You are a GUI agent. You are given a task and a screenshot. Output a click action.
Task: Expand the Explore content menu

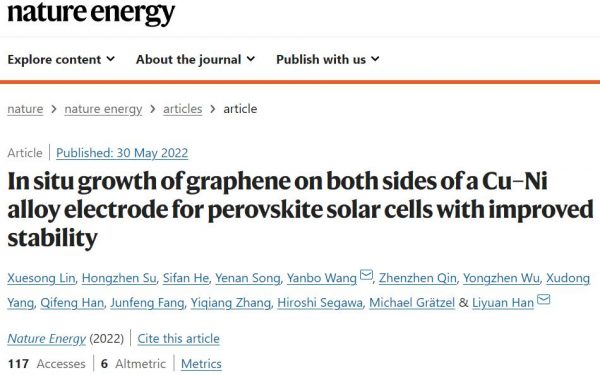click(61, 59)
